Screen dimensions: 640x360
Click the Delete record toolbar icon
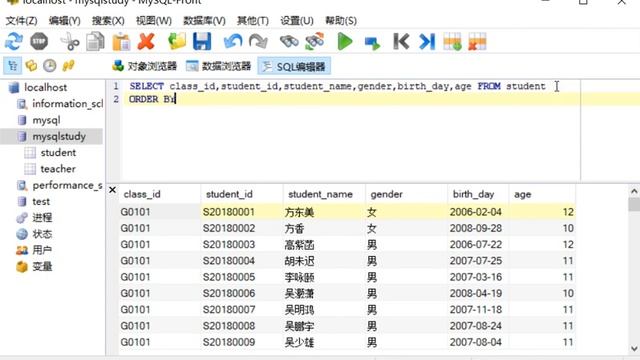[x=477, y=42]
